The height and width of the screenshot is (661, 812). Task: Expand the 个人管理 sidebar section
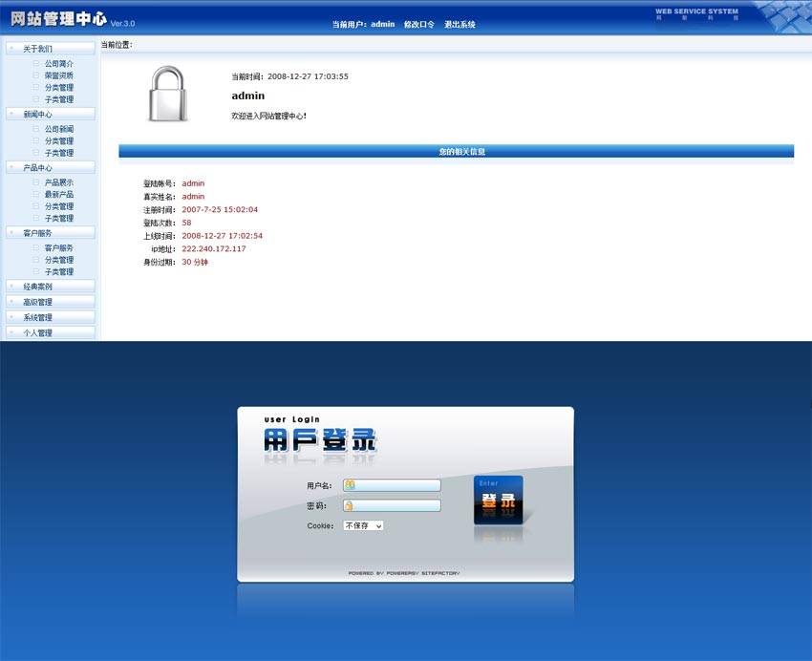point(50,333)
